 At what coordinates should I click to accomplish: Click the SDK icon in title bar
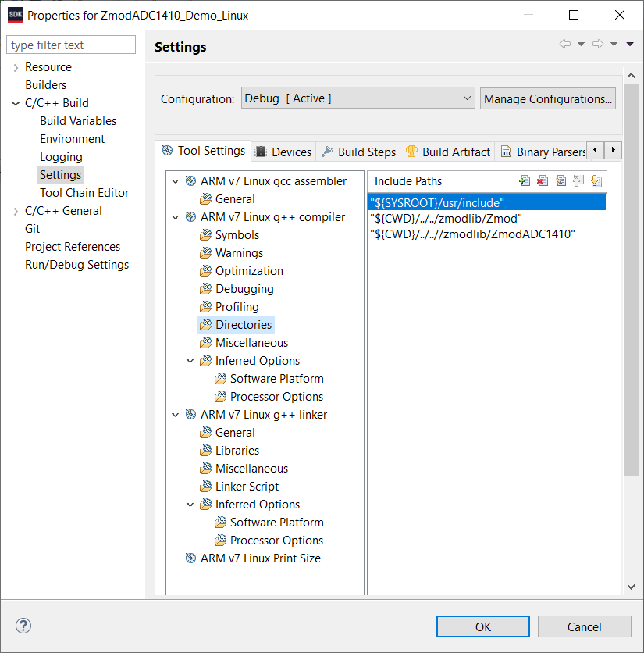point(16,15)
